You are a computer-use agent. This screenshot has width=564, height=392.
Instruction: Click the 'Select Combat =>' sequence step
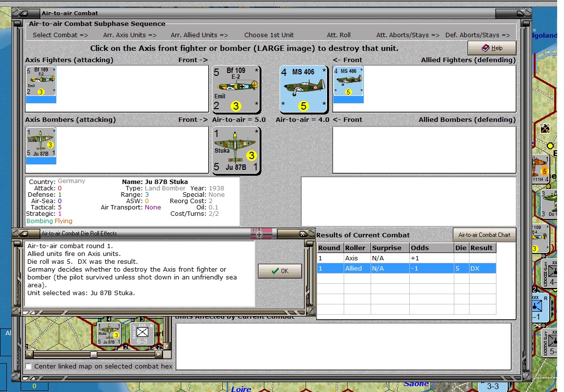coord(60,35)
